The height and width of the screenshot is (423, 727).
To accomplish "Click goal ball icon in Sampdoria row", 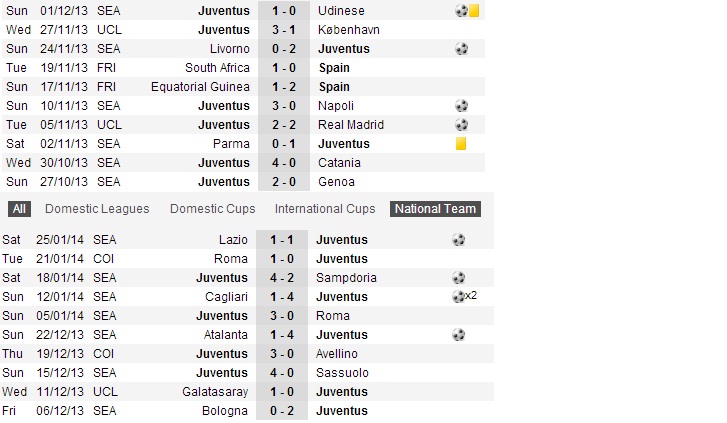I will pos(458,278).
